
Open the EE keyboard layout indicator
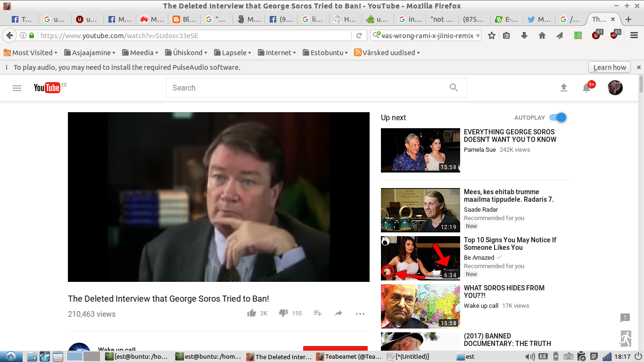pos(543,357)
